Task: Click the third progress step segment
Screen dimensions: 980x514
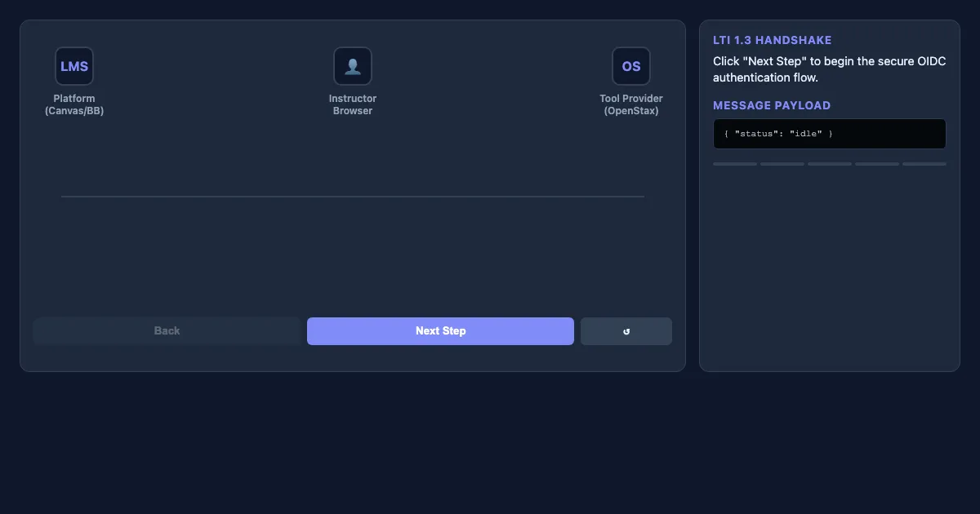Action: point(830,164)
